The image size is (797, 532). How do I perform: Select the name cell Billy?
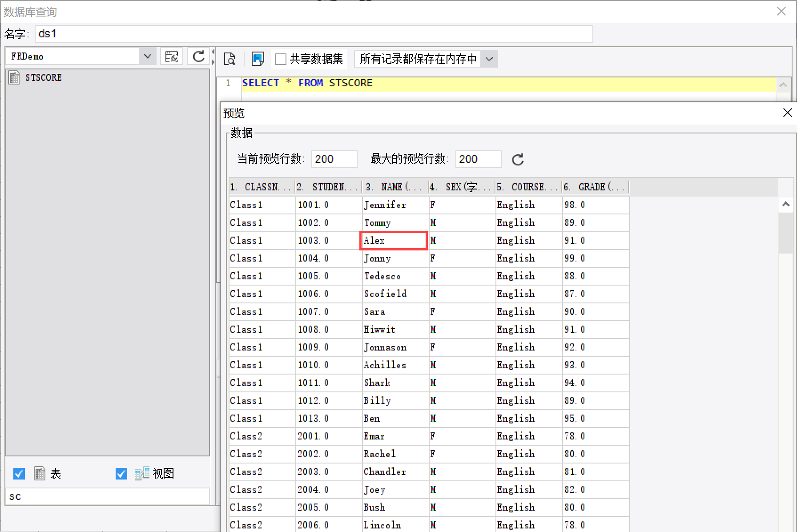point(395,401)
